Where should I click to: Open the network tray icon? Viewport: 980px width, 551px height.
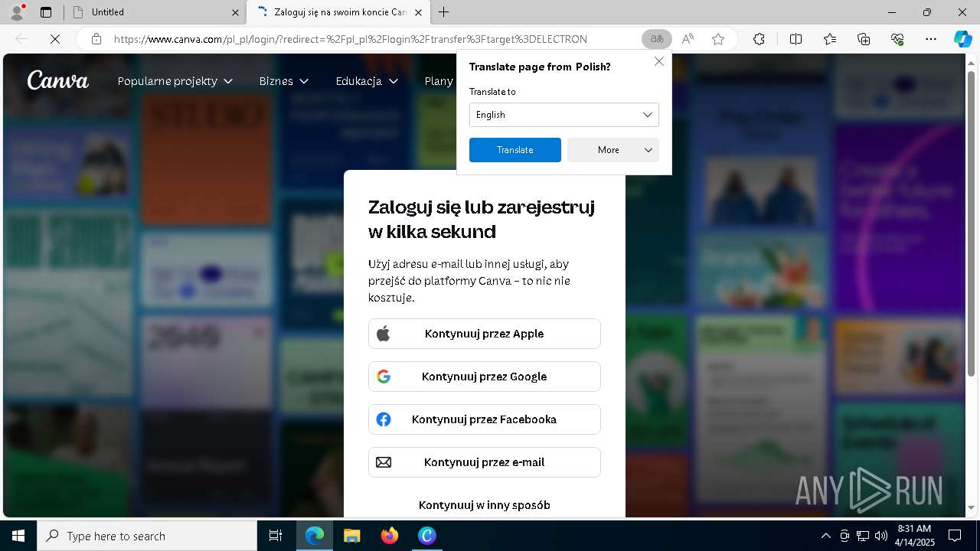(x=863, y=536)
